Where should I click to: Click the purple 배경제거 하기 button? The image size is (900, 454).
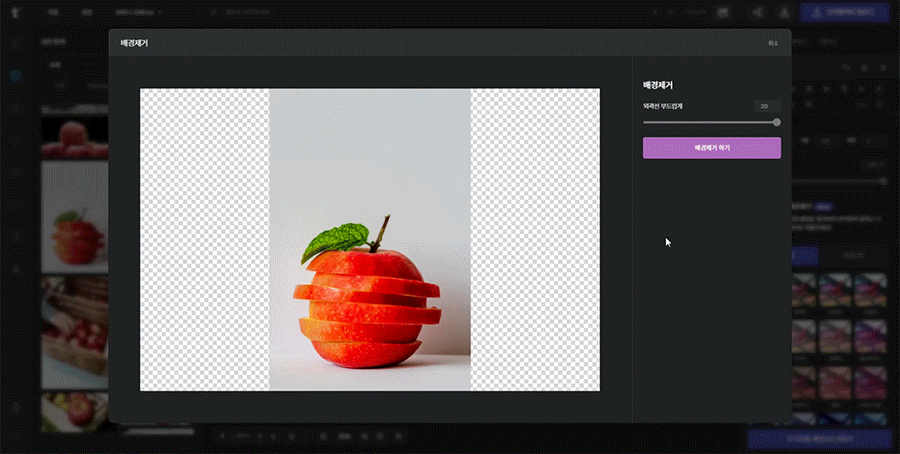711,148
